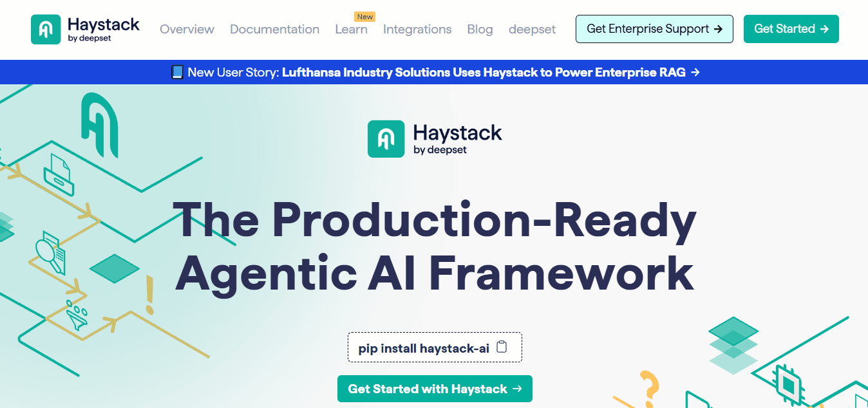This screenshot has height=408, width=868.
Task: Select the centered Haystack hero logo
Action: pyautogui.click(x=435, y=139)
